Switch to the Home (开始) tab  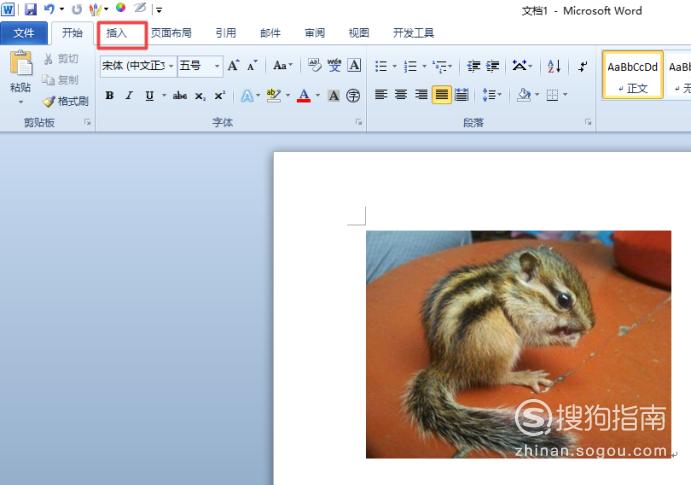72,33
